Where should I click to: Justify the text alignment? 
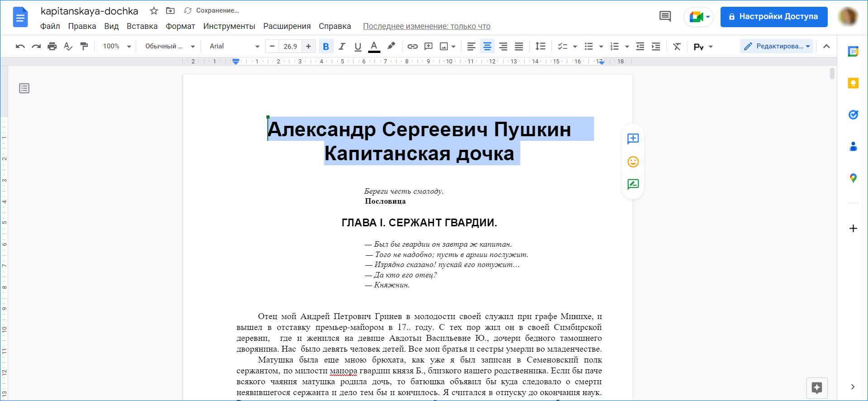[x=519, y=46]
